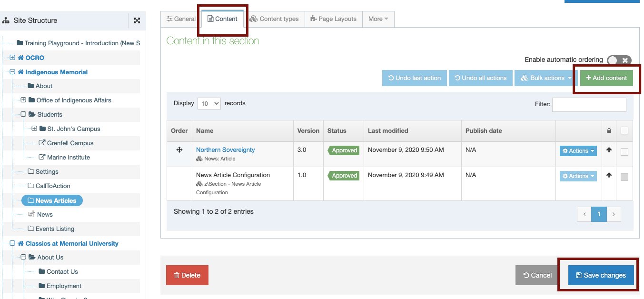Open the Grenfell Campus external link section
The height and width of the screenshot is (299, 644).
click(x=70, y=143)
